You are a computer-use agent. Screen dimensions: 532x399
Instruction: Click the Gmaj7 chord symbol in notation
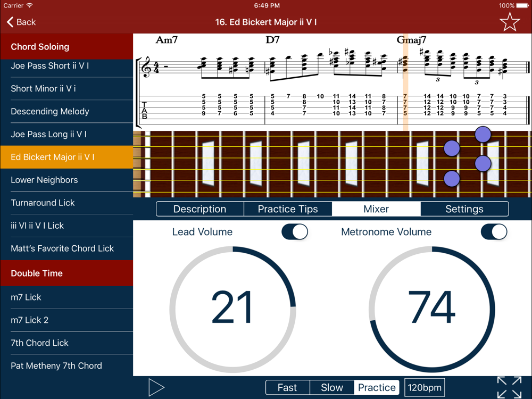[x=411, y=40]
